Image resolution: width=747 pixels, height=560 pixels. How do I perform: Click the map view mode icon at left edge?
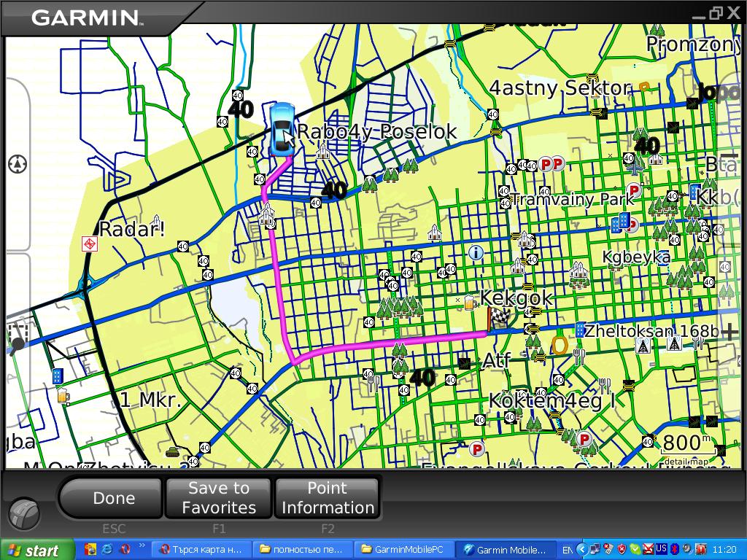coord(18,163)
